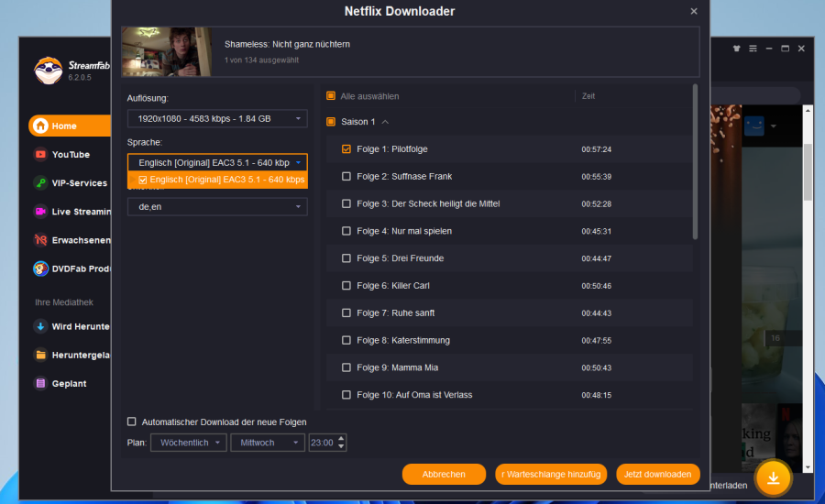
Task: Uncheck Folge 1: Pilotfolge checkbox
Action: pyautogui.click(x=346, y=149)
